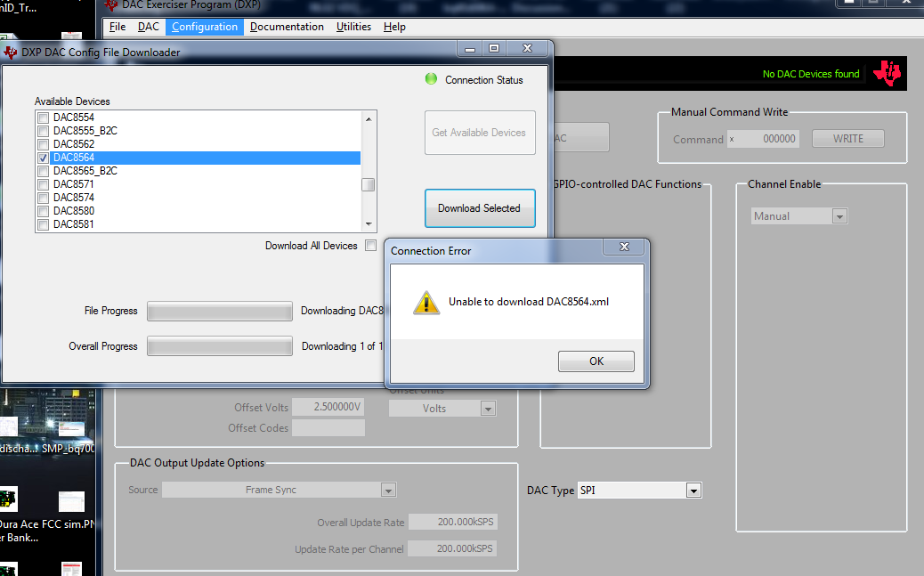
Task: Check the DAC8562 checkbox
Action: pyautogui.click(x=43, y=144)
